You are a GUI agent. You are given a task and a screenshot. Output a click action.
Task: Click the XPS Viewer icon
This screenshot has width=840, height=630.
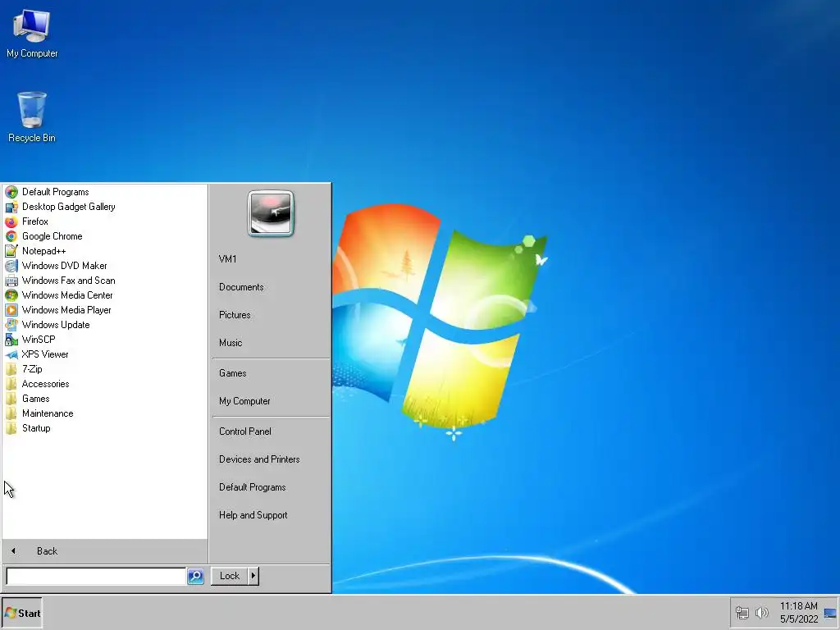[11, 354]
